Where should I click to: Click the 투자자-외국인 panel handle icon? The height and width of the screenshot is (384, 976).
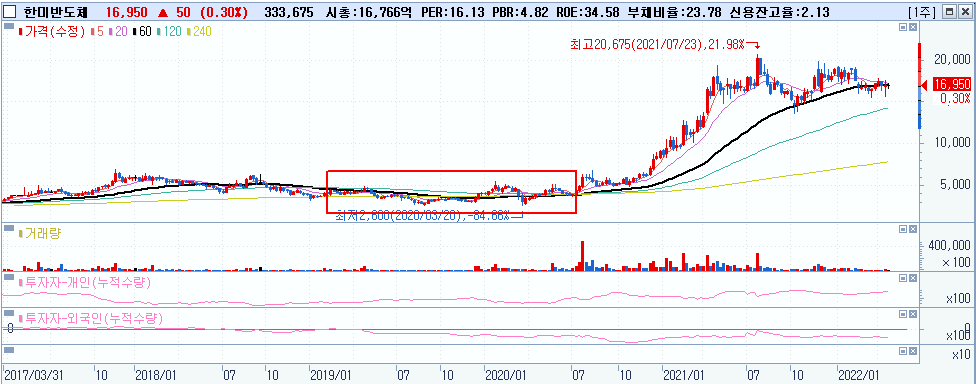point(9,312)
